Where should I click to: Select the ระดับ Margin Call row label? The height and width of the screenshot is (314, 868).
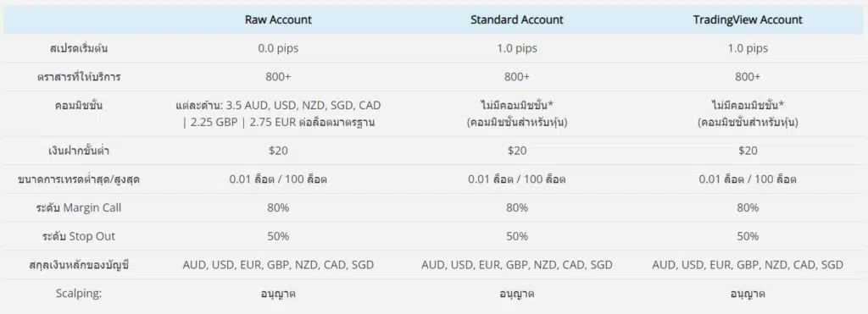tap(79, 208)
